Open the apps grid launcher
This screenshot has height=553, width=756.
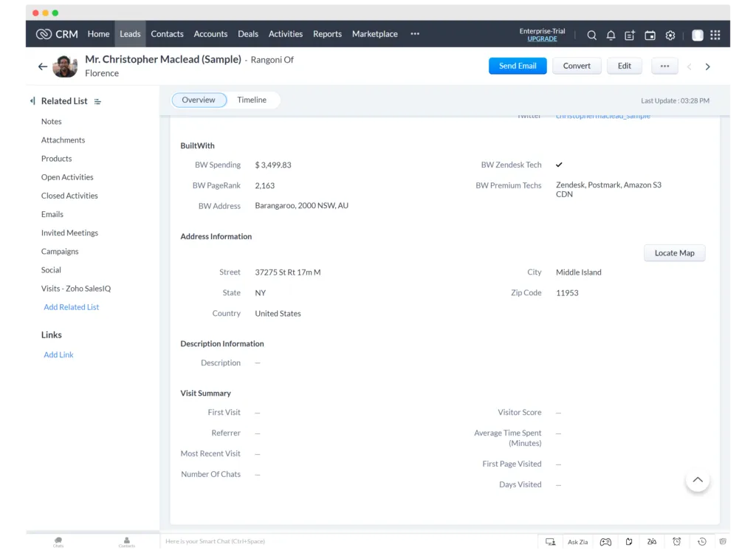click(x=715, y=35)
